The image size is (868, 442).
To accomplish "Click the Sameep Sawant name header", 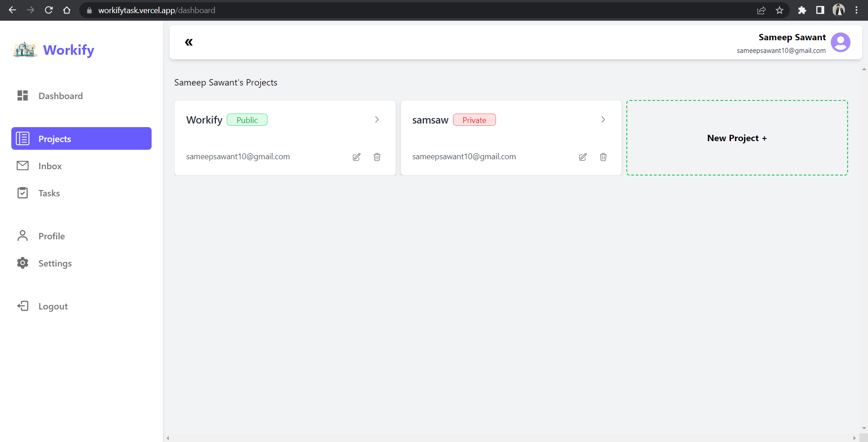I will (x=792, y=37).
